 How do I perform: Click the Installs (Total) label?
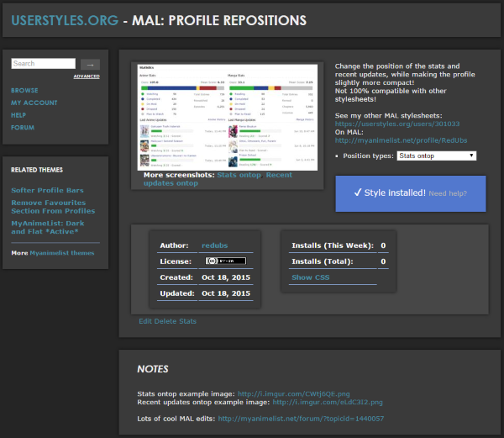point(323,261)
